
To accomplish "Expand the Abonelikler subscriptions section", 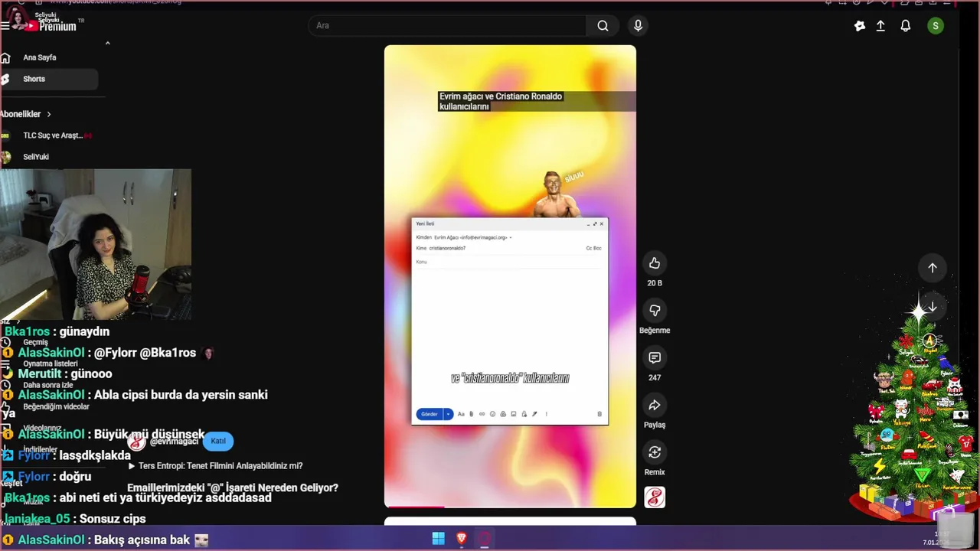I will (26, 114).
